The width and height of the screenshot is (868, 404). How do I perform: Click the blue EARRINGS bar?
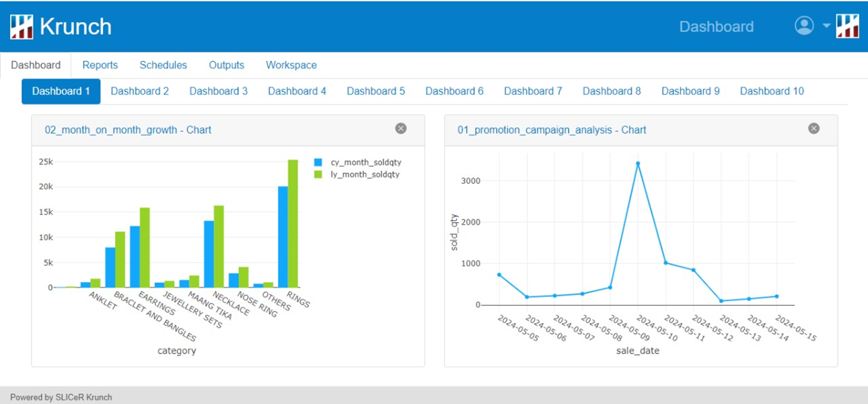[x=135, y=257]
